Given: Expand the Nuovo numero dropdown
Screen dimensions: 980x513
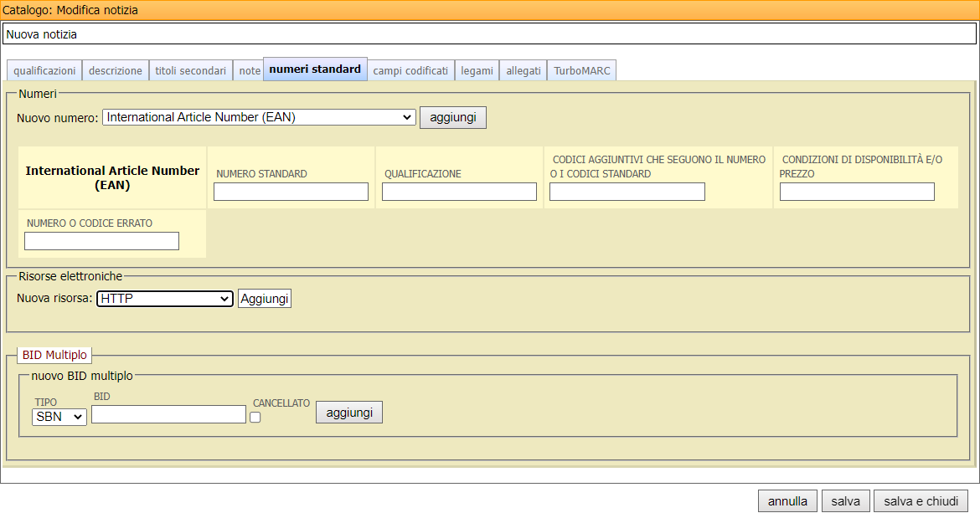Looking at the screenshot, I should click(259, 117).
